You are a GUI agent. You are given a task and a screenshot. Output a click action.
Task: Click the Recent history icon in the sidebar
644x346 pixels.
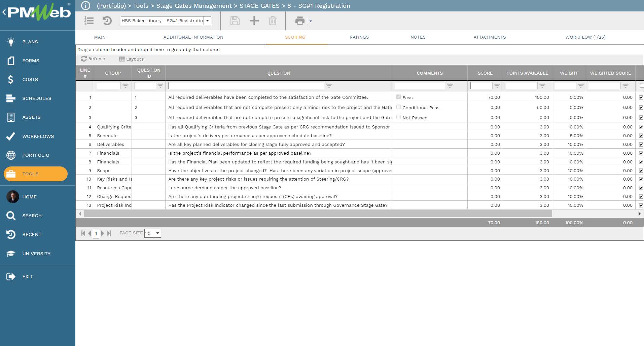click(x=32, y=234)
